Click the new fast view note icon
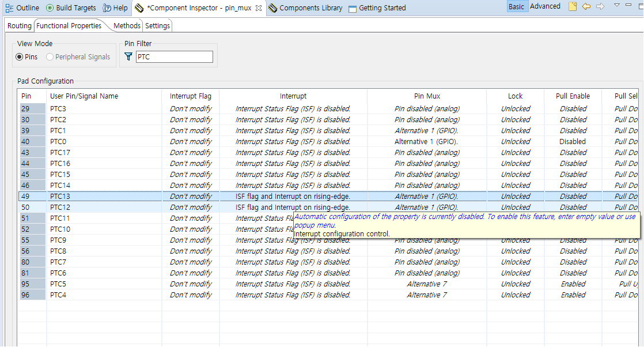Viewport: 644px width, 347px height. (x=571, y=6)
